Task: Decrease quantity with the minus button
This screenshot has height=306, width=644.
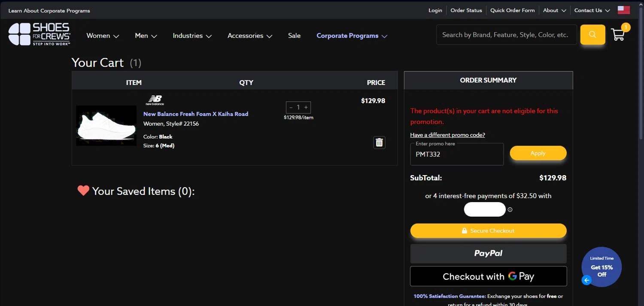Action: (291, 107)
